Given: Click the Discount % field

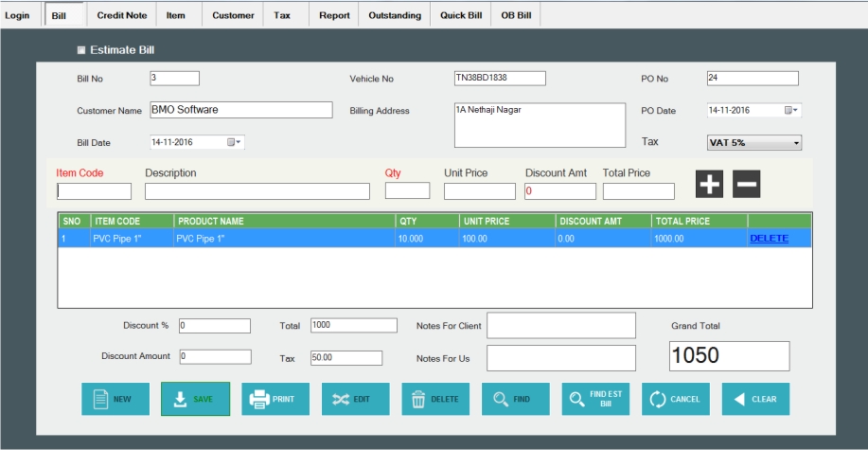Looking at the screenshot, I should pos(215,326).
